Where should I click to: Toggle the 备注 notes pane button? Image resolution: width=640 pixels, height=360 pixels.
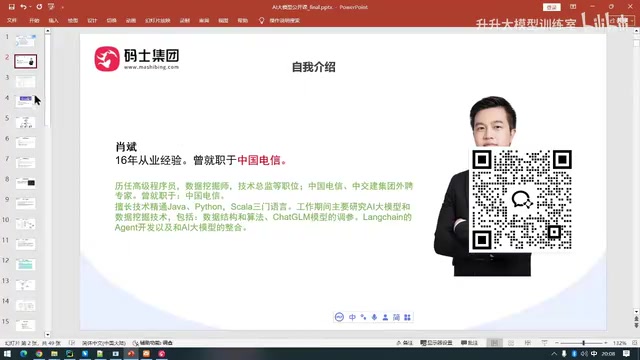[404, 343]
